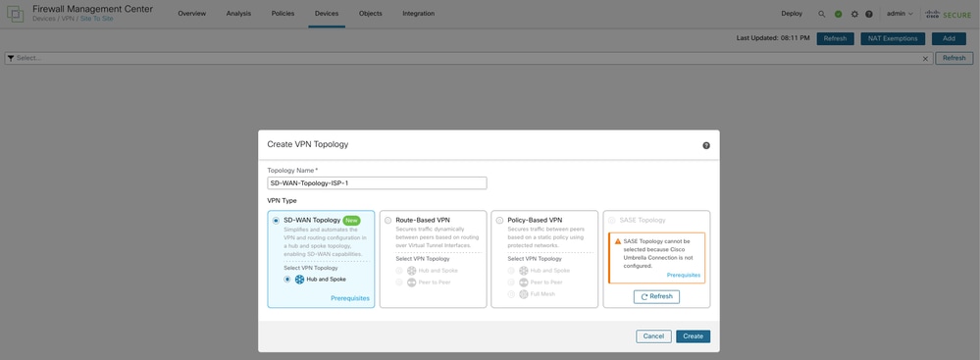
Task: Click the outlined Refresh button beside filter bar
Action: [954, 58]
